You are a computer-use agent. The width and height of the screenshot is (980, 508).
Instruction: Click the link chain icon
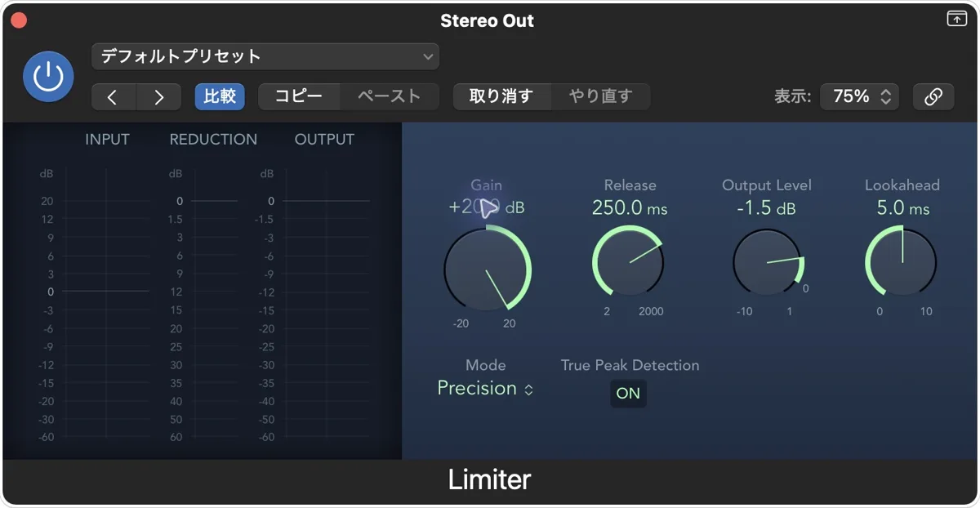point(933,96)
